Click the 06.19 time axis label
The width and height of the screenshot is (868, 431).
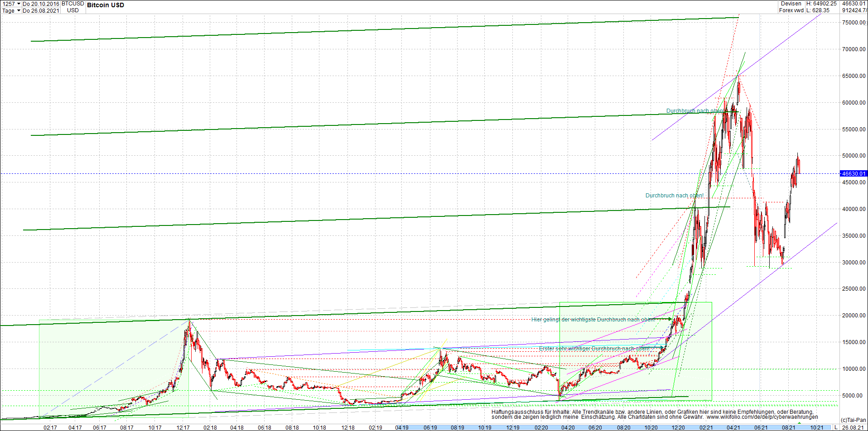[430, 427]
